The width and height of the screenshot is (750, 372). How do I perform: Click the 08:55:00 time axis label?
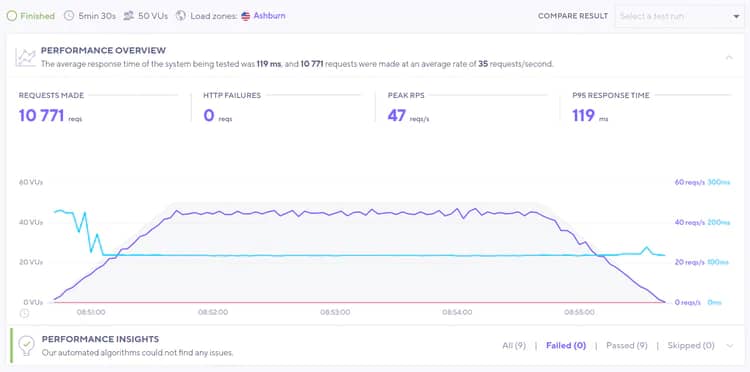[x=579, y=312]
